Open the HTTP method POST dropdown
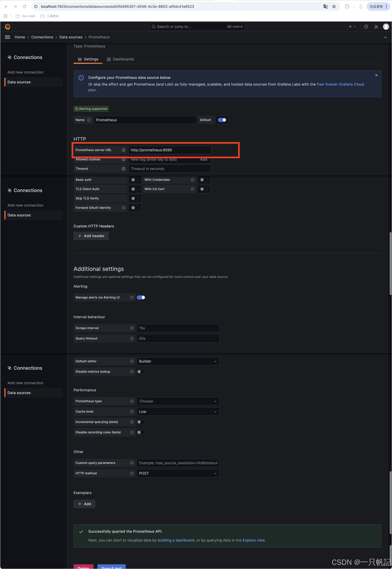This screenshot has height=569, width=392. 178,473
